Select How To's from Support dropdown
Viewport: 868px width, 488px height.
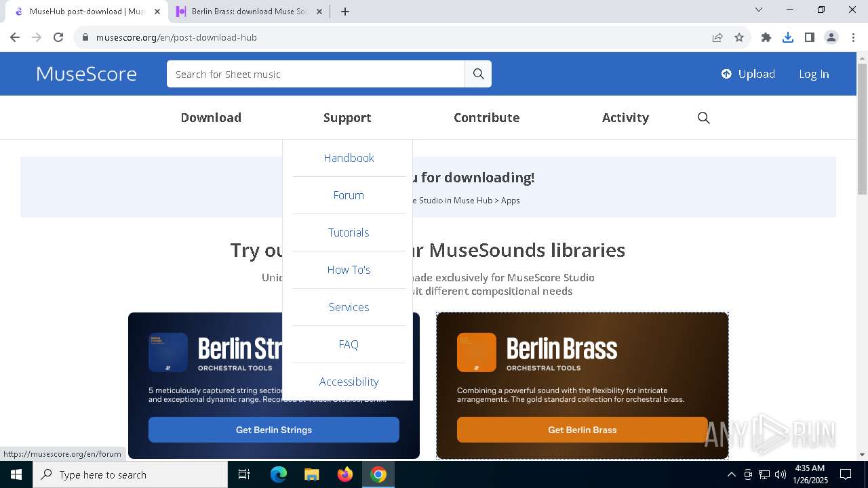coord(349,270)
